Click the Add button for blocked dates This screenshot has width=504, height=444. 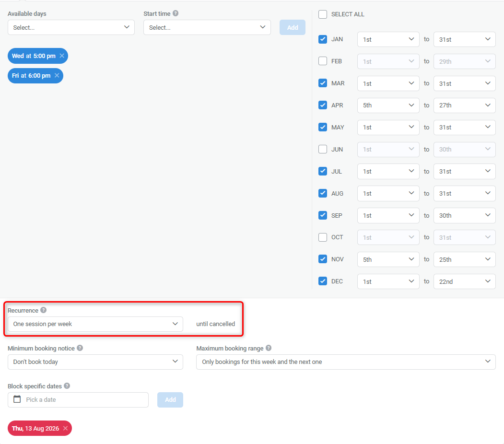[170, 399]
